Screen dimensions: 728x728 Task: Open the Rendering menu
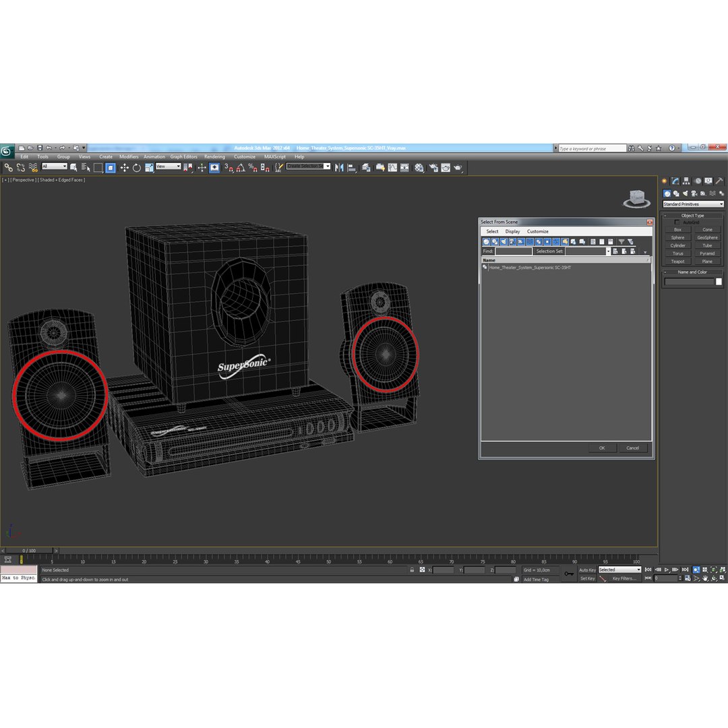[214, 157]
